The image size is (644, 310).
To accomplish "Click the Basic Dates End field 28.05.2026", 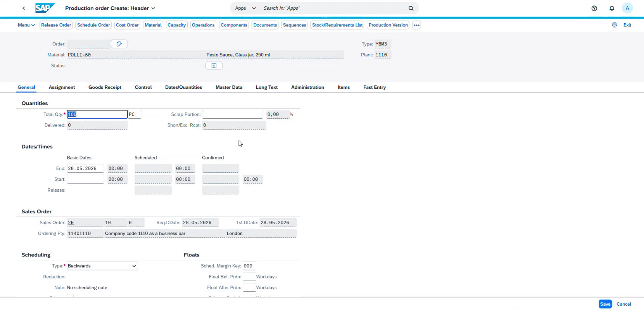I will 85,168.
